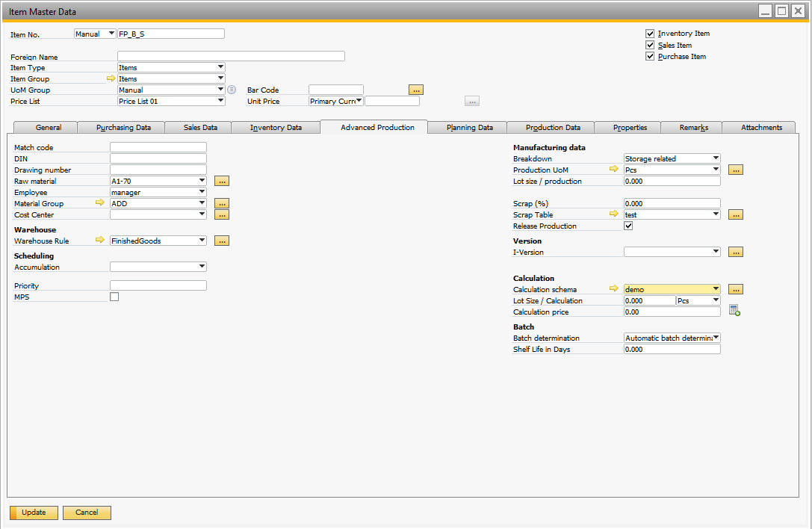Follow the link arrow beside Warehouse Rule
The height and width of the screenshot is (529, 812).
click(x=101, y=240)
